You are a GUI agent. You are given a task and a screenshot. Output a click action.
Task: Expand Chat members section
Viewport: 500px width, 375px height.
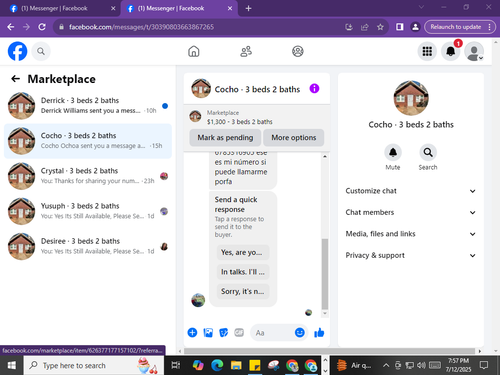pos(411,212)
